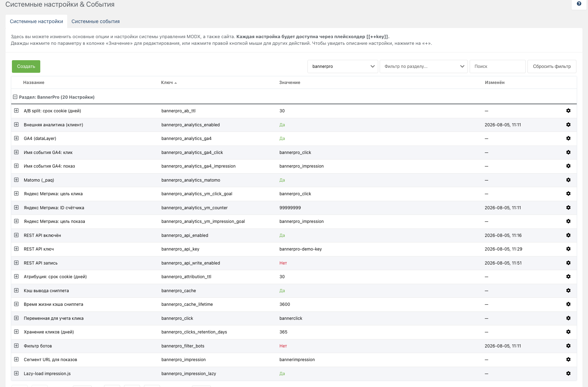Expand description of A/B split cookie setting
588x387 pixels.
(x=16, y=111)
